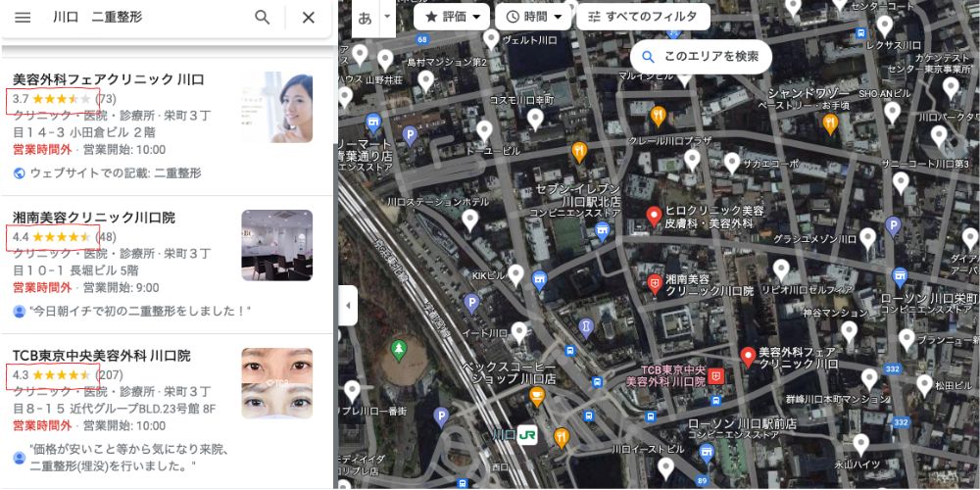Click the ローソン川口栄町 shop icon

(x=900, y=275)
